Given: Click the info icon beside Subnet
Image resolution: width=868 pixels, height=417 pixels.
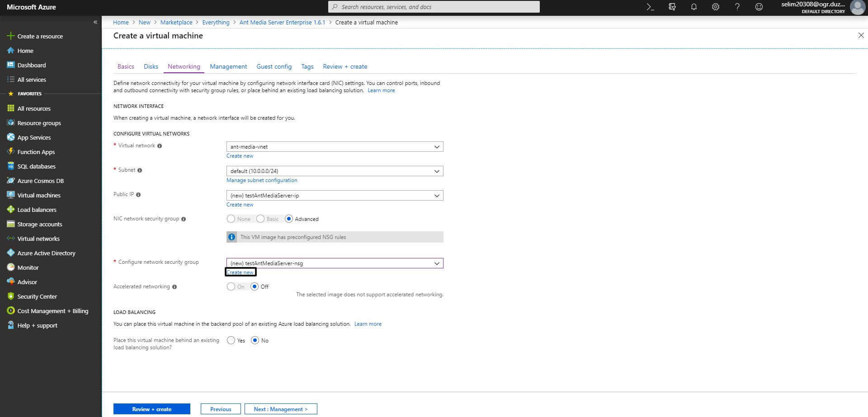Looking at the screenshot, I should click(140, 170).
